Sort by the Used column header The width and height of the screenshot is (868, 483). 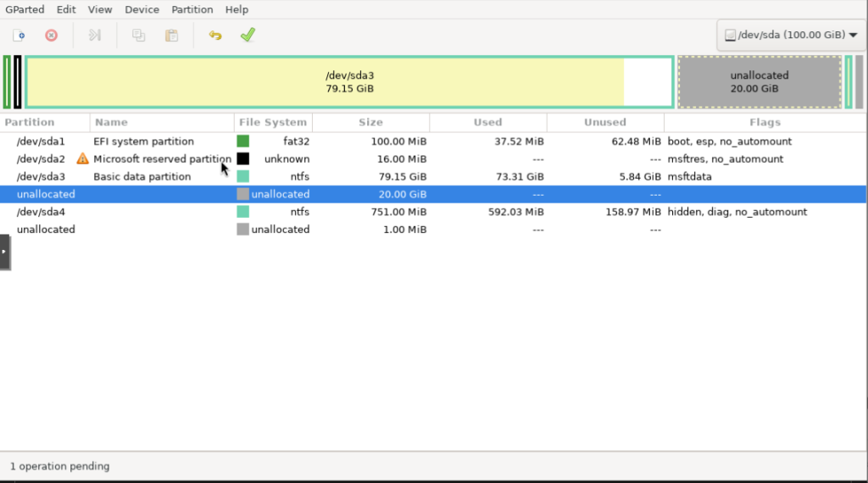coord(487,122)
